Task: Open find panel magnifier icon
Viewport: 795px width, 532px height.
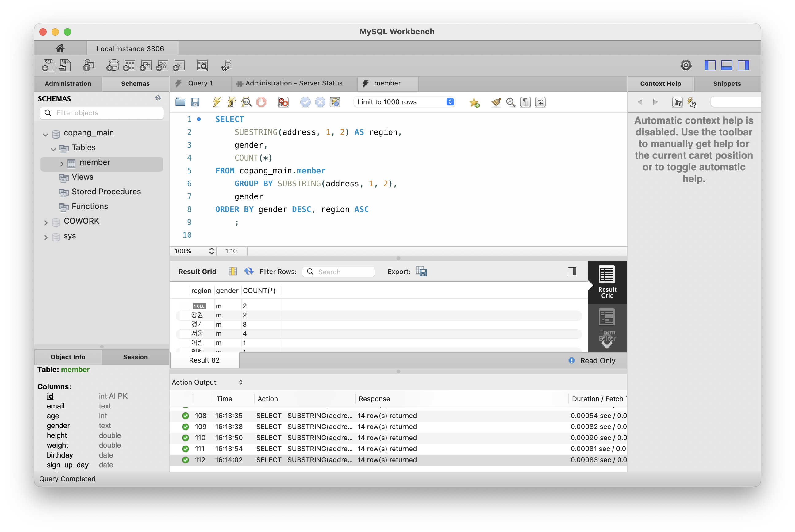Action: pos(510,102)
